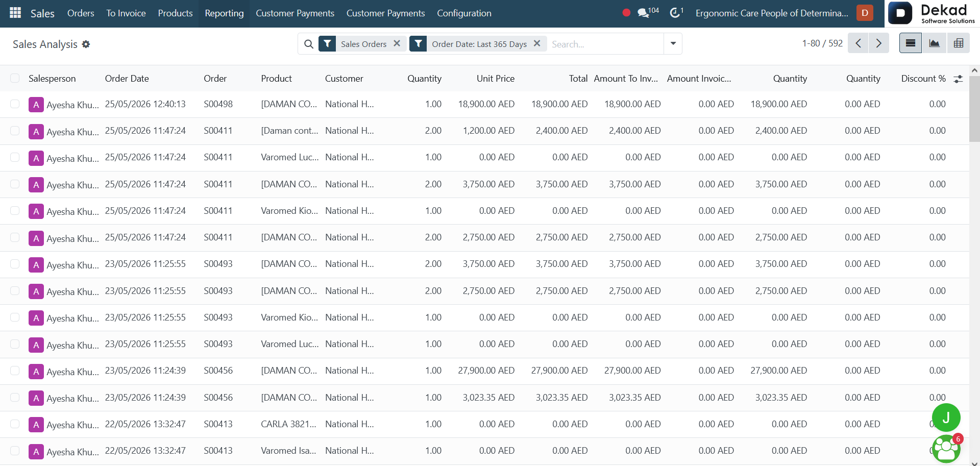Open the apps grid home menu
Image resolution: width=980 pixels, height=466 pixels.
point(15,13)
